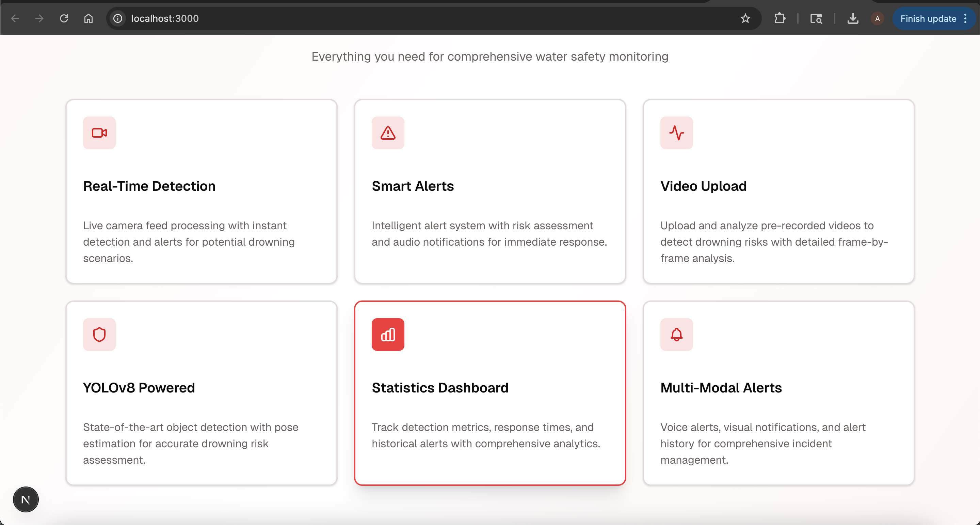The image size is (980, 525).
Task: Open the browser downloads icon
Action: click(x=853, y=18)
